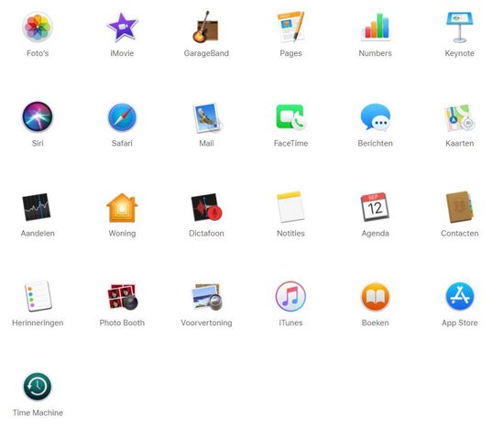Launch iMovie via its purple star icon

point(122,27)
